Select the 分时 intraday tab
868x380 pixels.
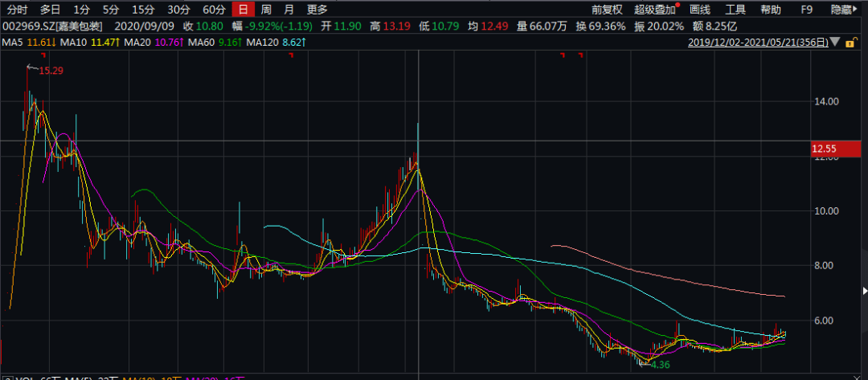click(x=17, y=10)
